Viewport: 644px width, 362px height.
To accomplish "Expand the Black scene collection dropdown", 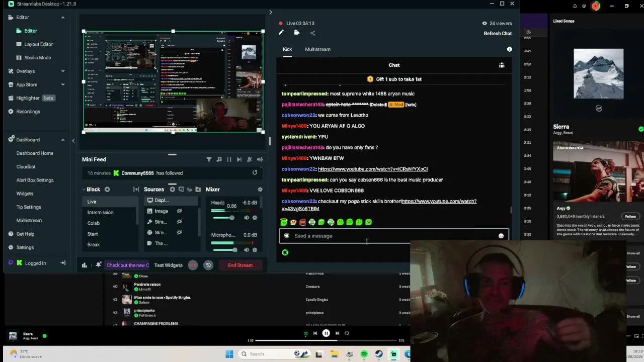I will point(84,190).
